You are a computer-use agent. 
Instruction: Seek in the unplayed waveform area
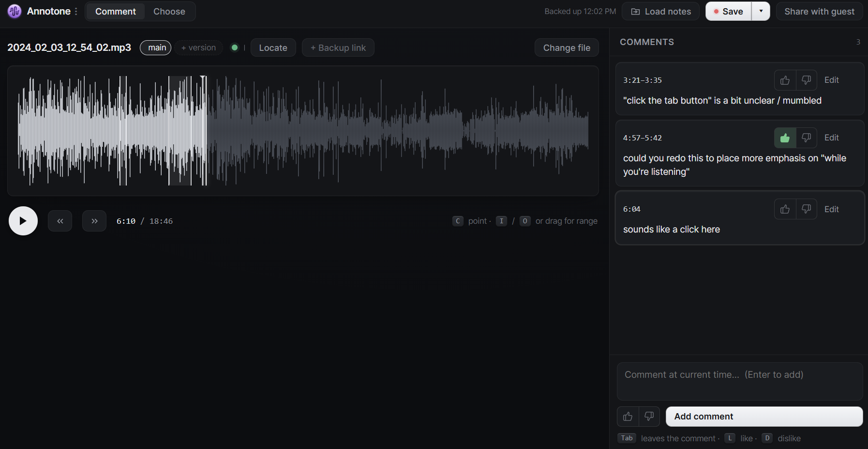coord(397,131)
